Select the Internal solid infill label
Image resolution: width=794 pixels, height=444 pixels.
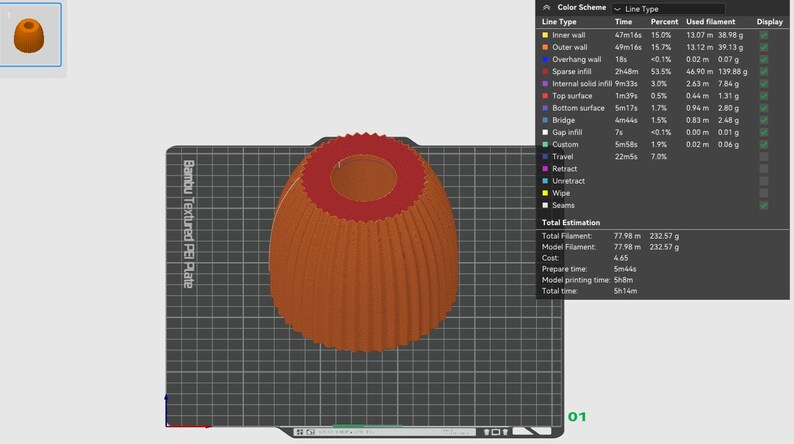582,84
